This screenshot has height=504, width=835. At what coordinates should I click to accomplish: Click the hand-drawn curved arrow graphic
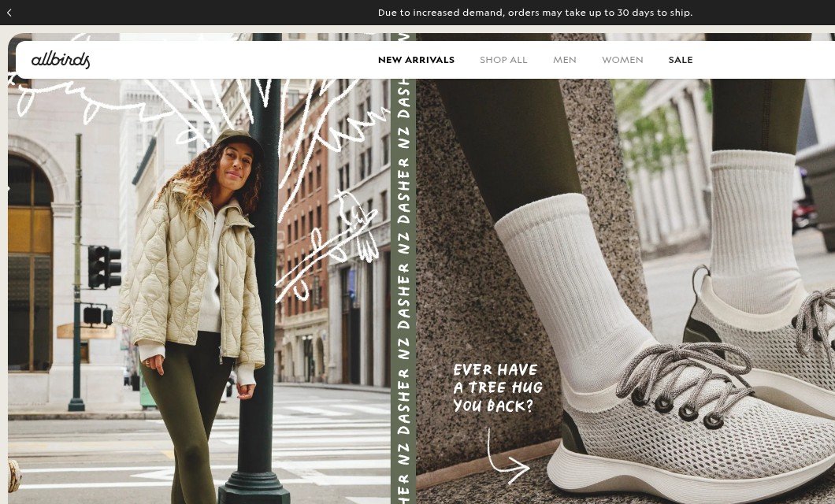(507, 457)
